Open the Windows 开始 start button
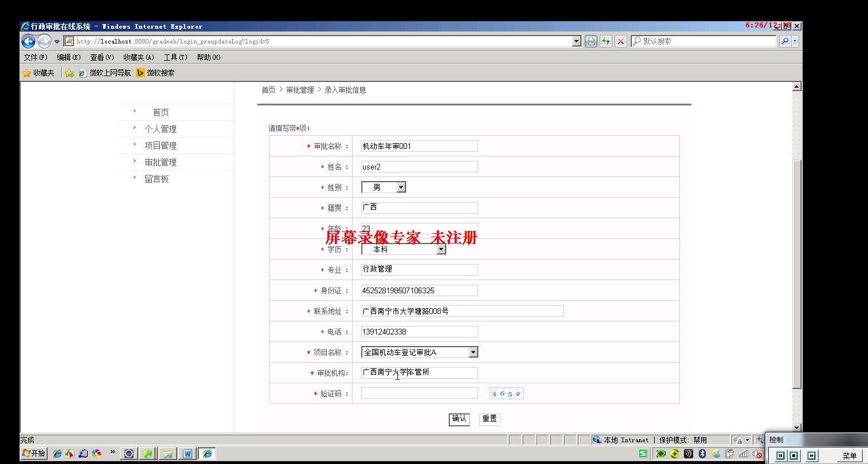868x464 pixels. (x=34, y=454)
